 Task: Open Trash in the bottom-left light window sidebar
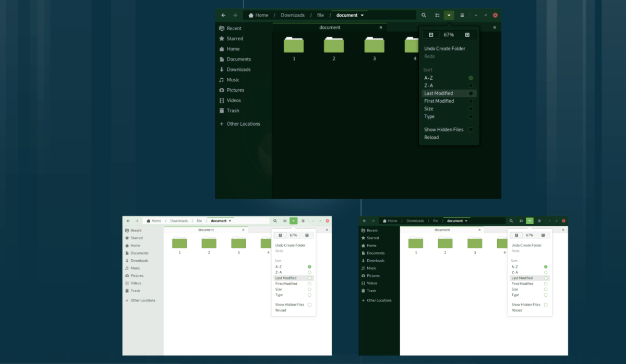[135, 291]
